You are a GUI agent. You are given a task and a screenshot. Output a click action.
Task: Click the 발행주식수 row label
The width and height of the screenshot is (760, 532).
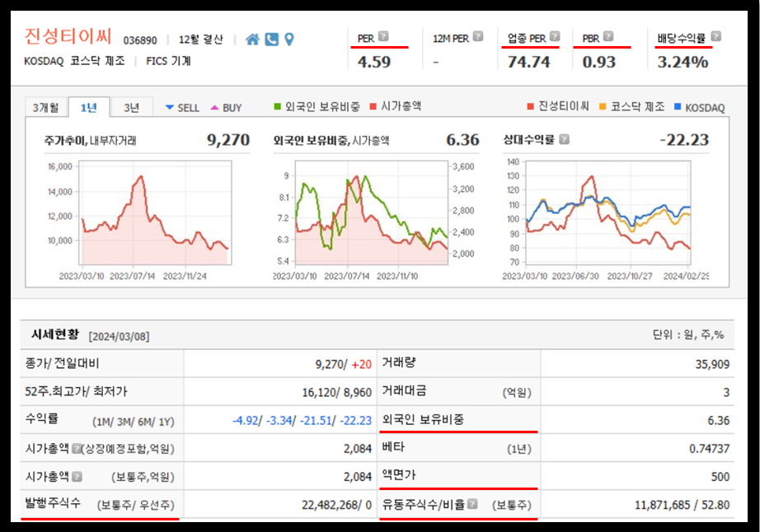(x=53, y=503)
